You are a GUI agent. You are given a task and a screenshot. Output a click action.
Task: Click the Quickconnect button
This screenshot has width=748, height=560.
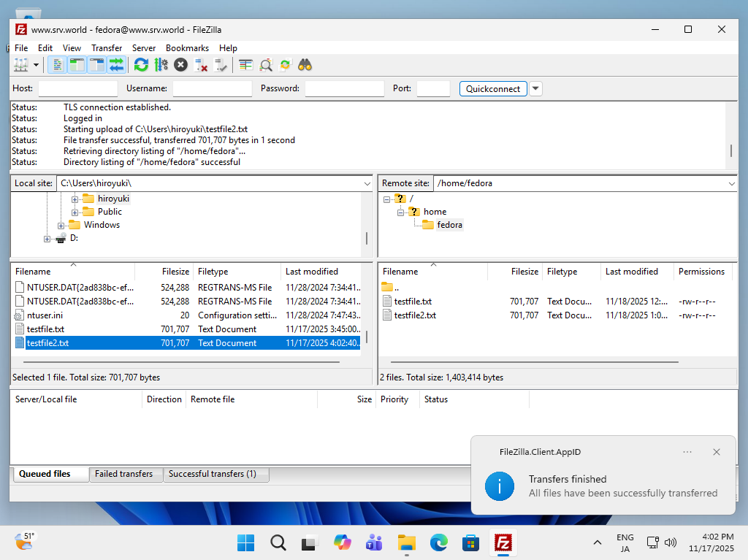tap(494, 88)
